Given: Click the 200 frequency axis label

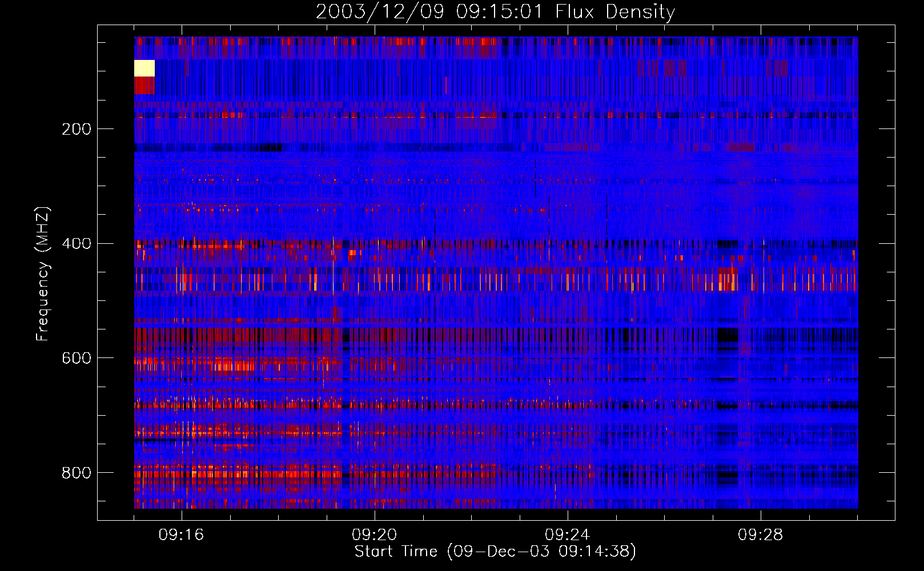Looking at the screenshot, I should (77, 129).
